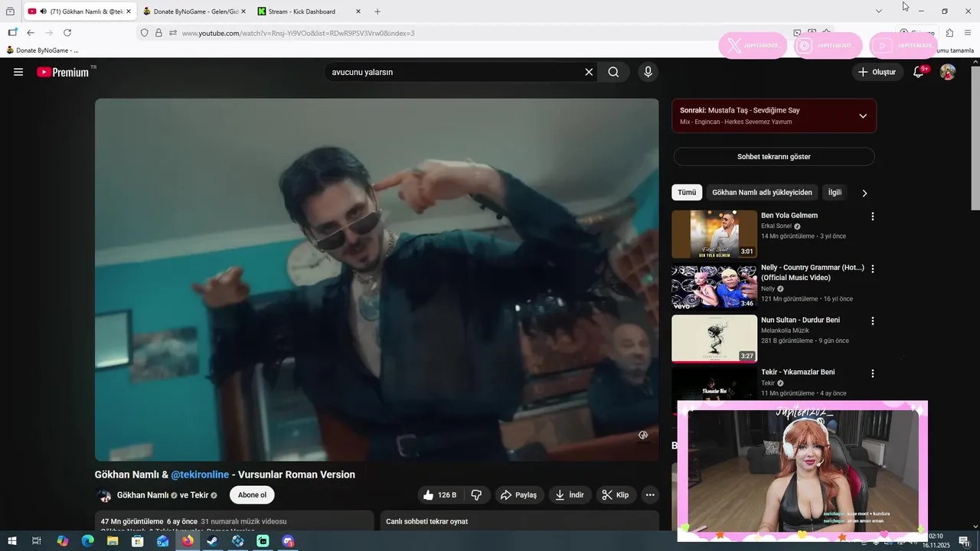
Task: Open Nun Sultan Durdur Beni thumbnail
Action: click(x=714, y=339)
